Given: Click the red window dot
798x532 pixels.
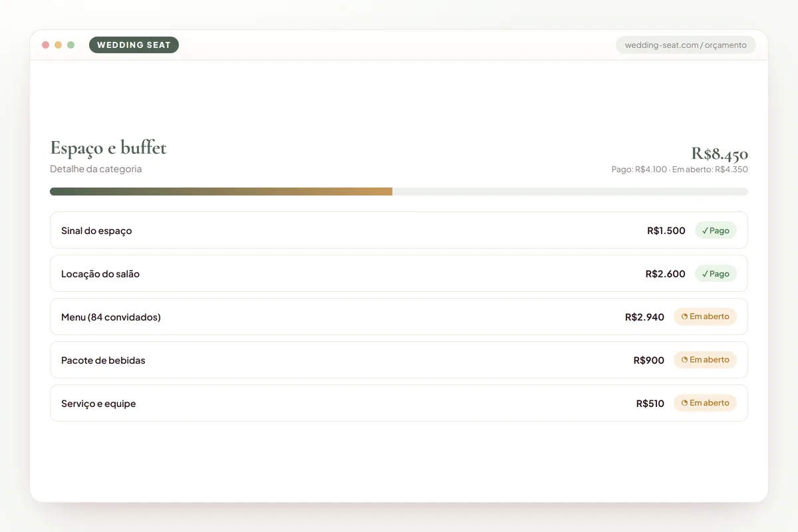Looking at the screenshot, I should click(x=46, y=45).
